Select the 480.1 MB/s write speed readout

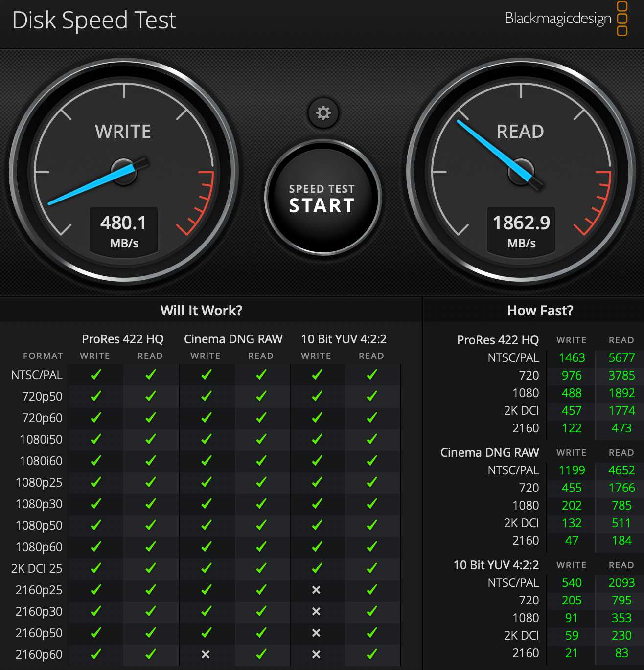point(123,230)
